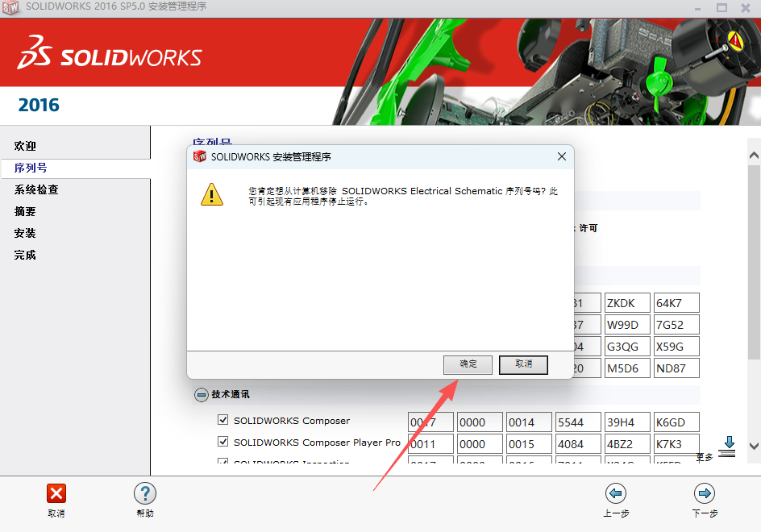Click the red X cancel icon at bottom

56,493
